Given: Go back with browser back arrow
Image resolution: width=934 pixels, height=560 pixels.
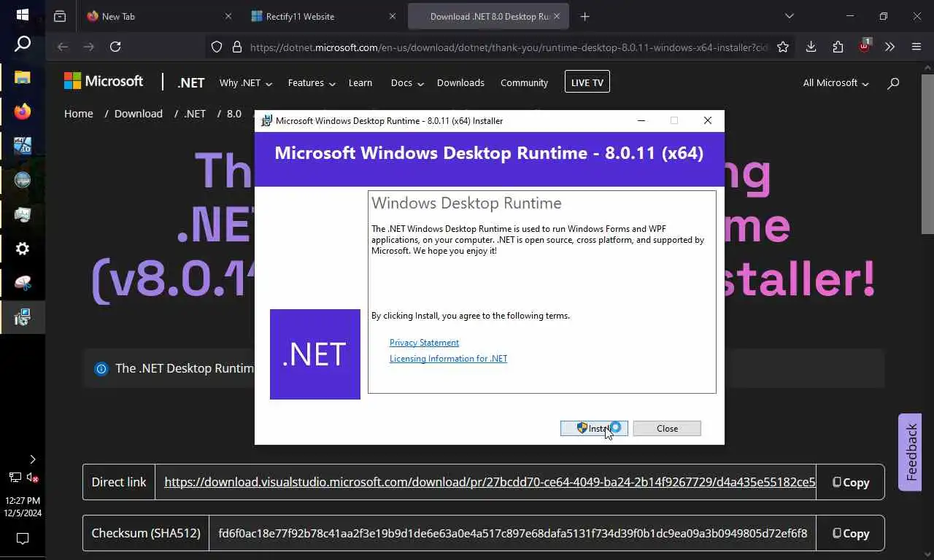Looking at the screenshot, I should [x=63, y=47].
